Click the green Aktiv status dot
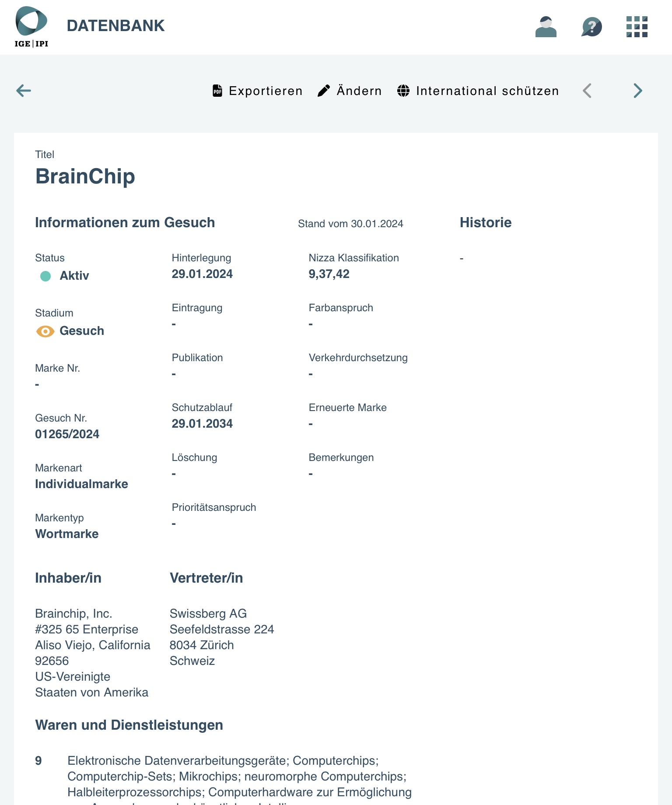This screenshot has width=672, height=805. tap(45, 276)
